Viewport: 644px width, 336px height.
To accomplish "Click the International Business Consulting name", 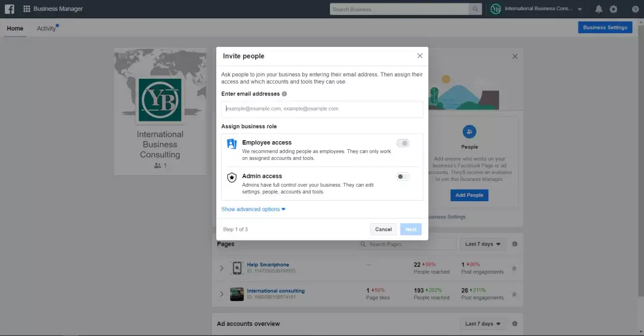I will pyautogui.click(x=160, y=144).
